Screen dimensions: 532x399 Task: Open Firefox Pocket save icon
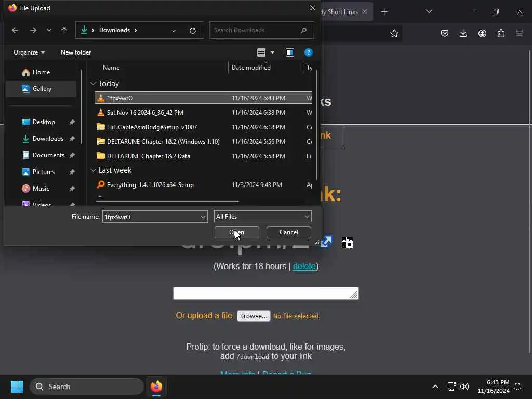pos(445,33)
